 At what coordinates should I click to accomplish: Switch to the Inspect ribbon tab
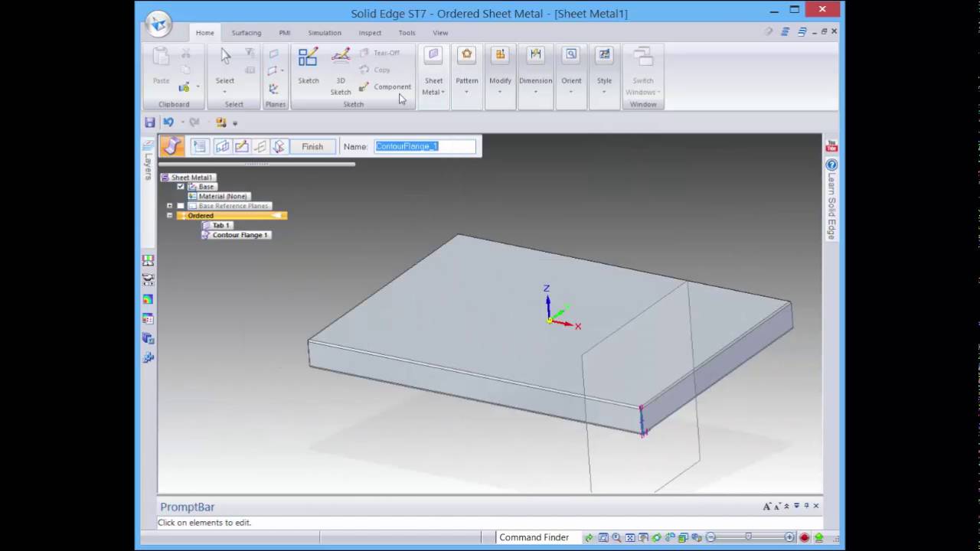click(370, 33)
